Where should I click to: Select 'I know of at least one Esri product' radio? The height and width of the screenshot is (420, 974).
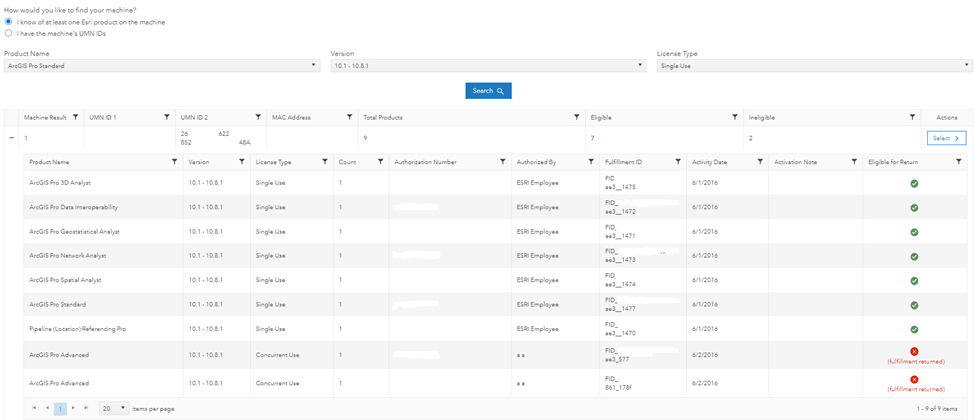coord(8,22)
